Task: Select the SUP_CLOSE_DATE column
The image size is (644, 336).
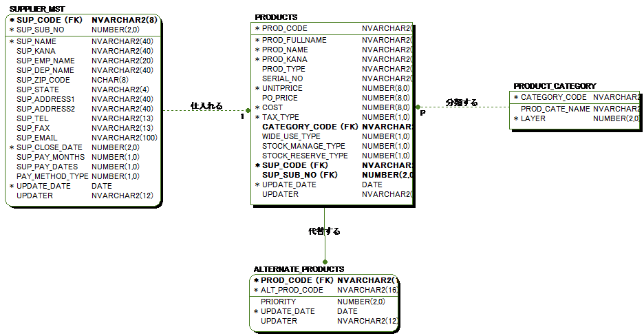Action: pos(49,147)
